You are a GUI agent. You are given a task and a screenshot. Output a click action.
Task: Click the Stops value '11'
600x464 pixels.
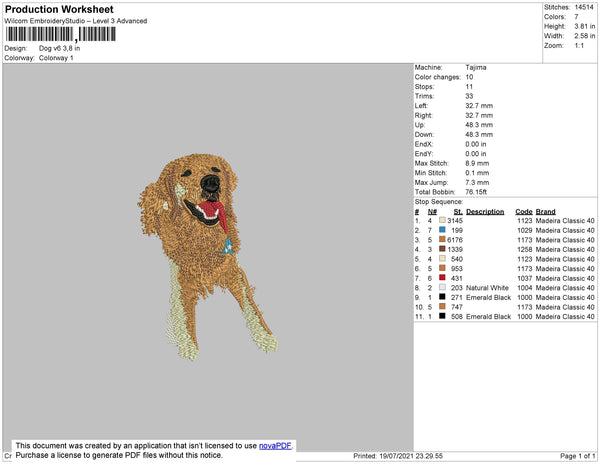pos(469,87)
